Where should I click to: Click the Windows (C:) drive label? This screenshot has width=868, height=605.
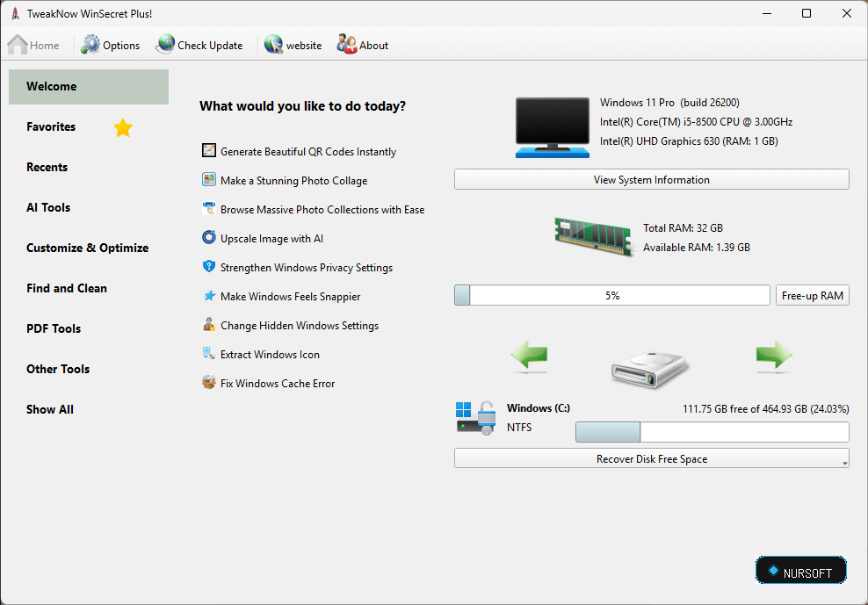click(539, 408)
